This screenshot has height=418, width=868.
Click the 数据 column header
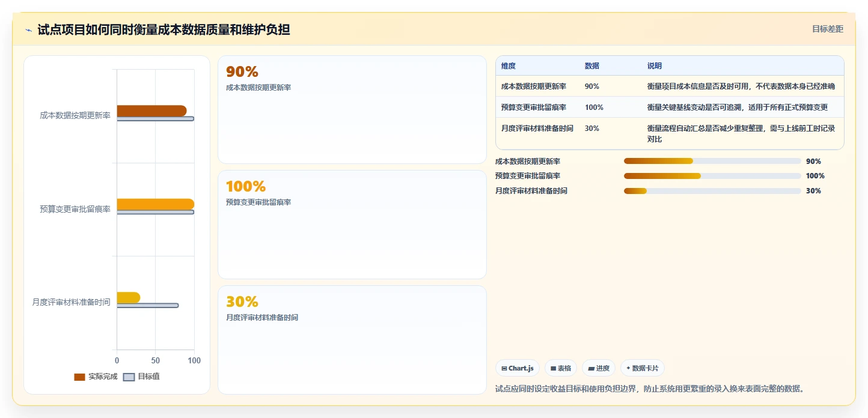(592, 66)
